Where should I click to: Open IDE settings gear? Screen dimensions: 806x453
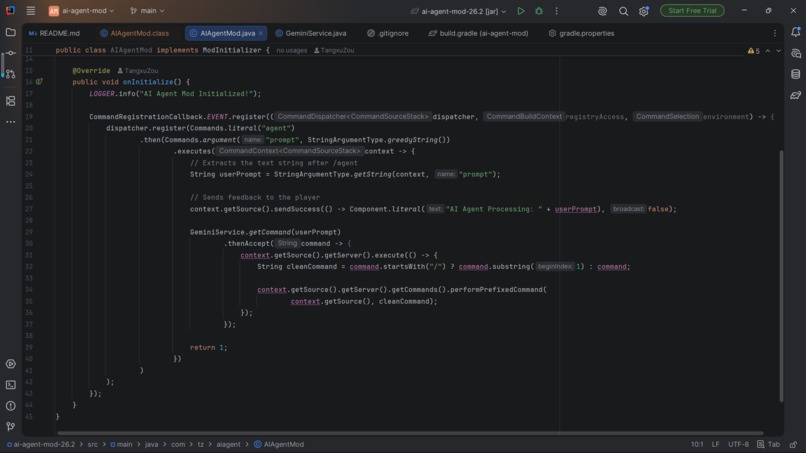click(644, 11)
